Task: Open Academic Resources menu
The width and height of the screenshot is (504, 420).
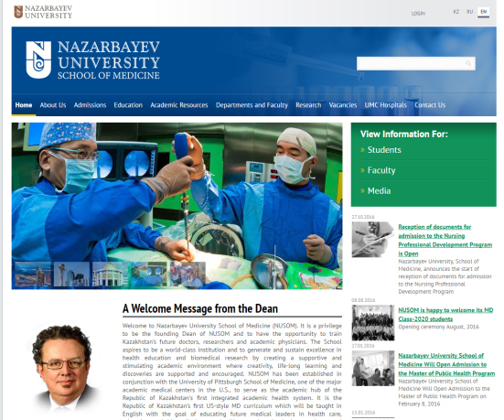Action: (179, 105)
